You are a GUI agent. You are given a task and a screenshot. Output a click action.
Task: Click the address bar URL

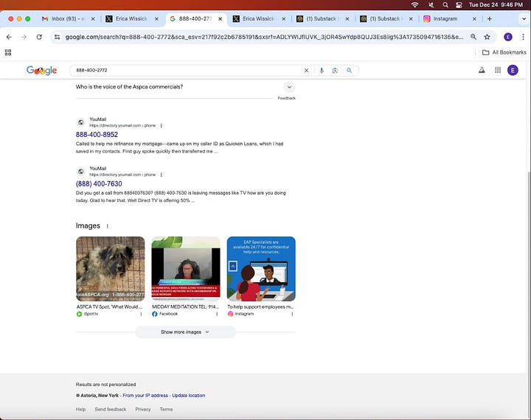click(264, 37)
